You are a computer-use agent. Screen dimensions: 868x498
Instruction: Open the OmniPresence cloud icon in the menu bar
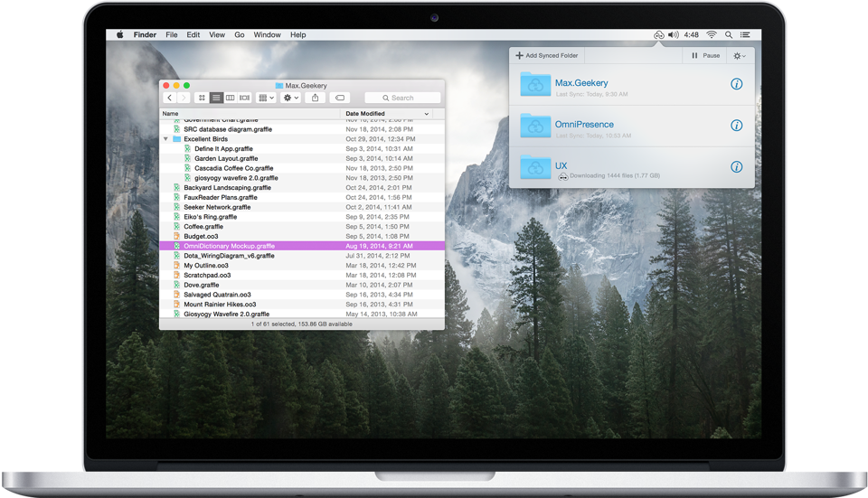point(659,35)
